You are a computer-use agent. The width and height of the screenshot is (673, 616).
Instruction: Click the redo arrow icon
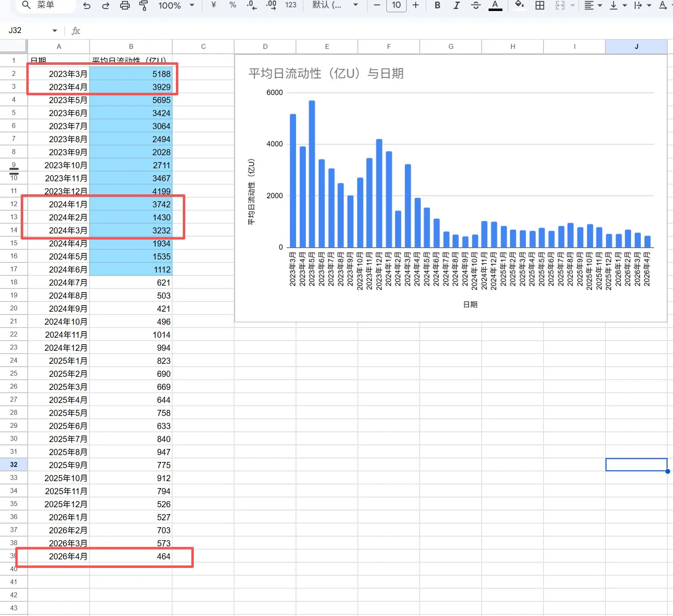(106, 5)
